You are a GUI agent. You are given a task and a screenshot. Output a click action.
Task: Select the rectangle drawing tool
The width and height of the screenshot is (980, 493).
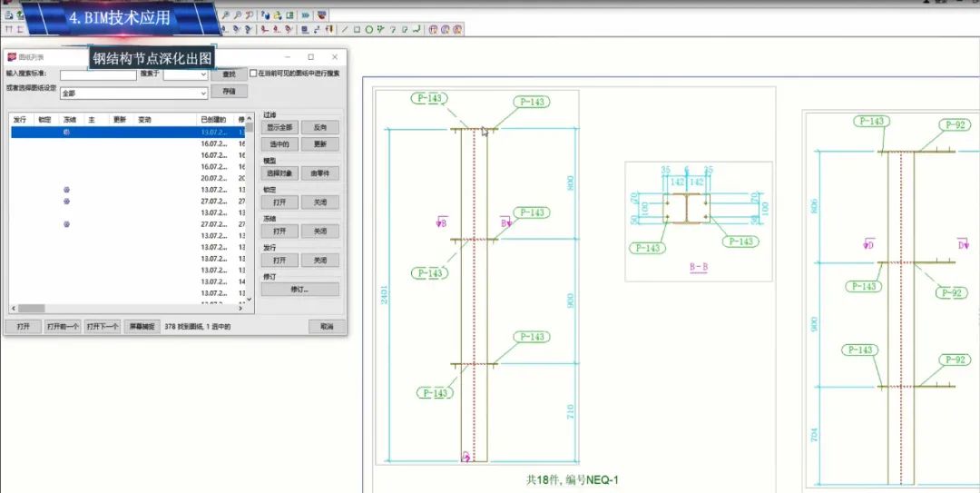click(x=357, y=29)
